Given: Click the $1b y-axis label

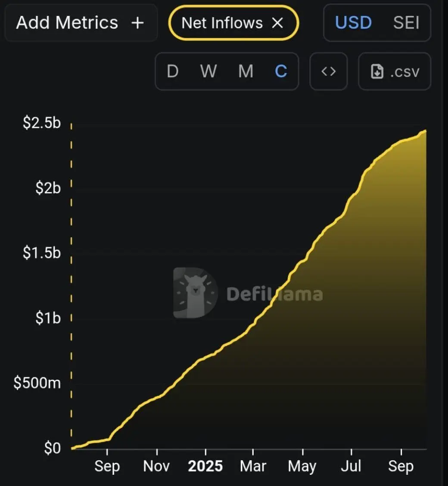Looking at the screenshot, I should [x=47, y=318].
